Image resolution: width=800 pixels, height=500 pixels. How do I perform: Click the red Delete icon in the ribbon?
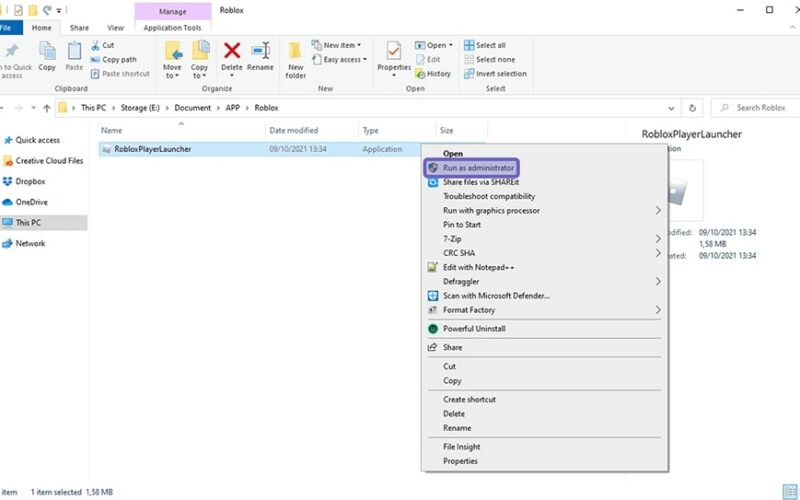pyautogui.click(x=232, y=51)
